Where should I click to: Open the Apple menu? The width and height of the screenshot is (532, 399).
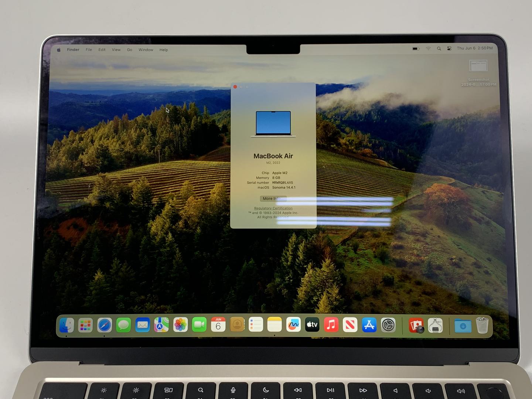59,50
